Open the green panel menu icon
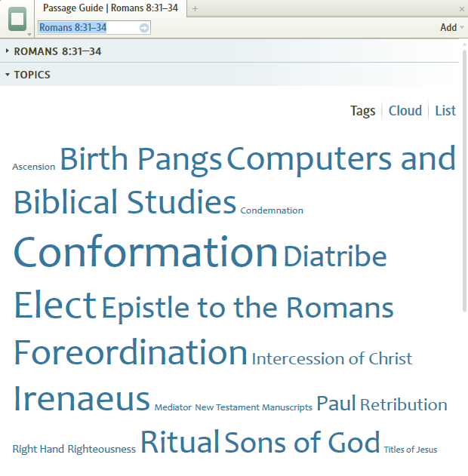The height and width of the screenshot is (476, 468). tap(17, 19)
